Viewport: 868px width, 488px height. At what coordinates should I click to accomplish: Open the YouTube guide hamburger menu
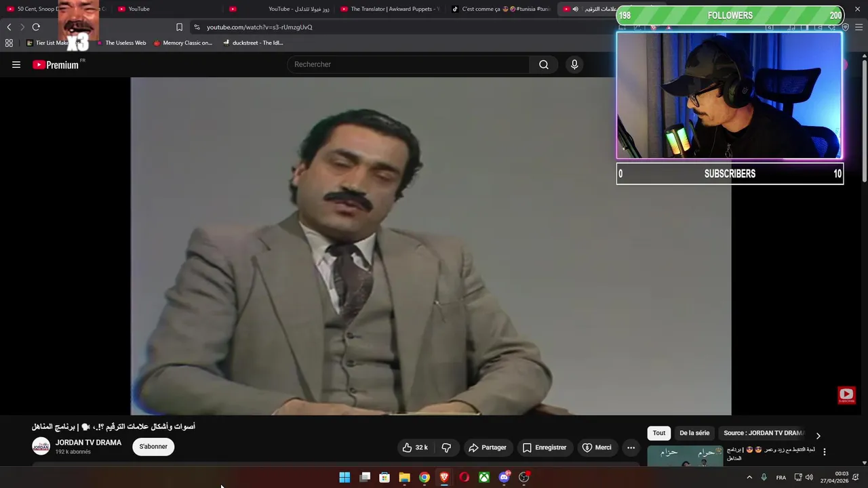pos(16,64)
